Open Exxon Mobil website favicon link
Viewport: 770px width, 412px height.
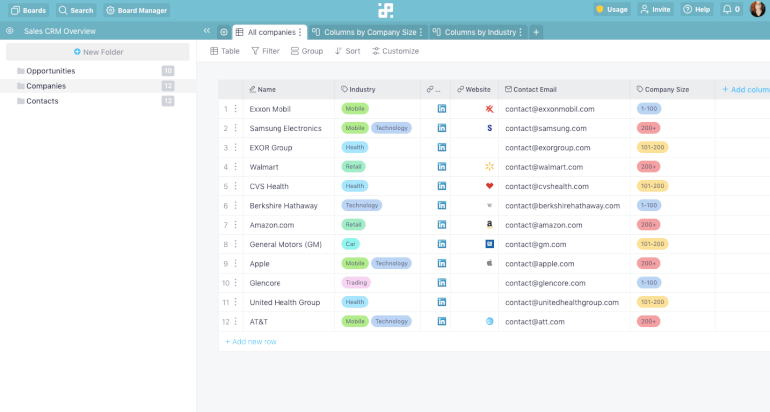490,109
